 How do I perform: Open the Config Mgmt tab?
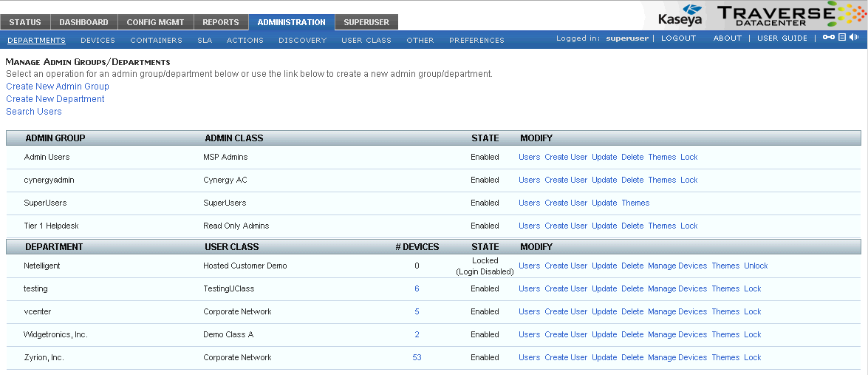(x=155, y=22)
